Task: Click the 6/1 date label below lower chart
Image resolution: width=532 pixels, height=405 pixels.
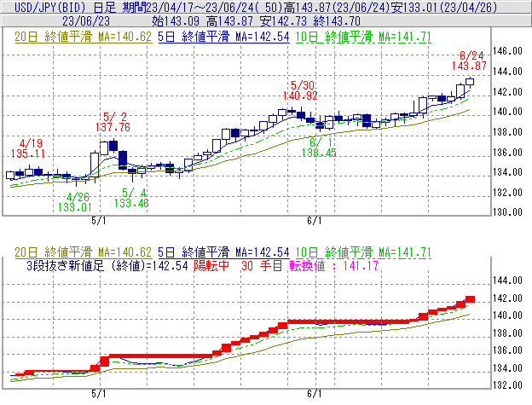Action: pos(315,394)
